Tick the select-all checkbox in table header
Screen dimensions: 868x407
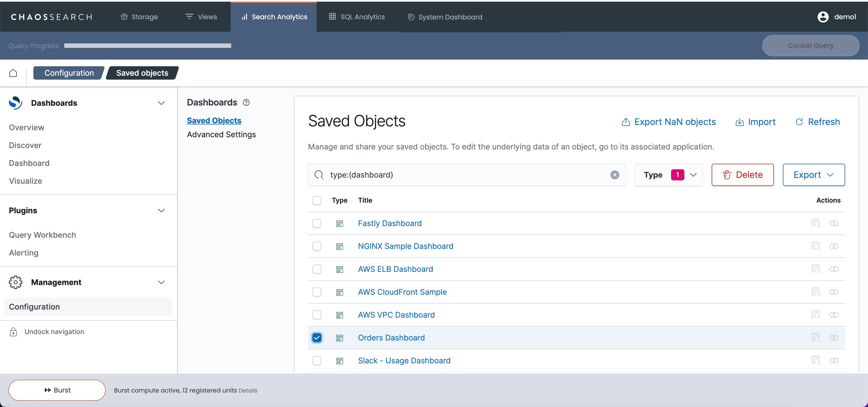317,200
